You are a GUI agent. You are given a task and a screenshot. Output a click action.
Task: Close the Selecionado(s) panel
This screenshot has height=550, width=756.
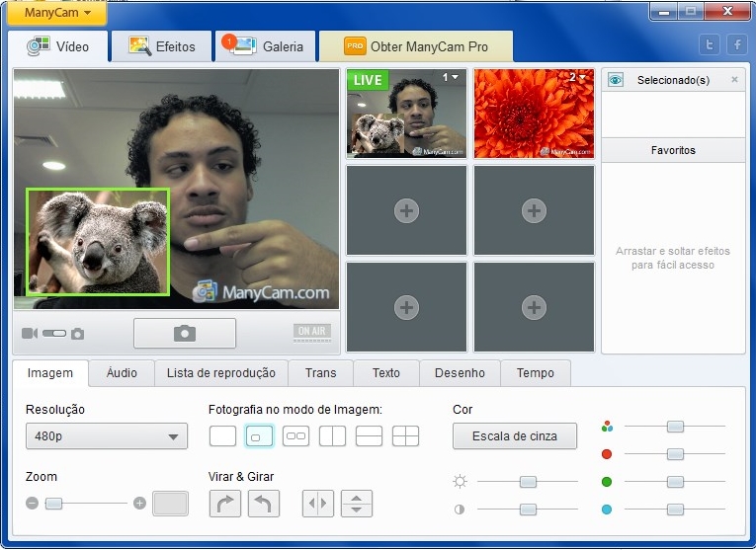(x=734, y=79)
